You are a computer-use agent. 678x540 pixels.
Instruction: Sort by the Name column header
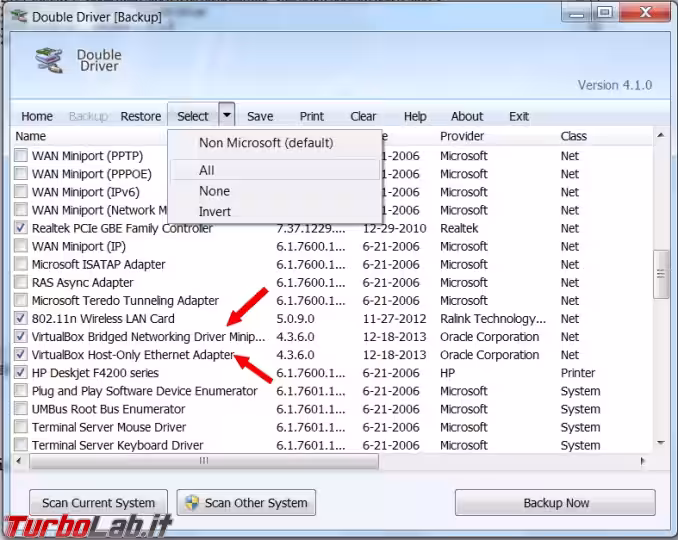coord(31,136)
